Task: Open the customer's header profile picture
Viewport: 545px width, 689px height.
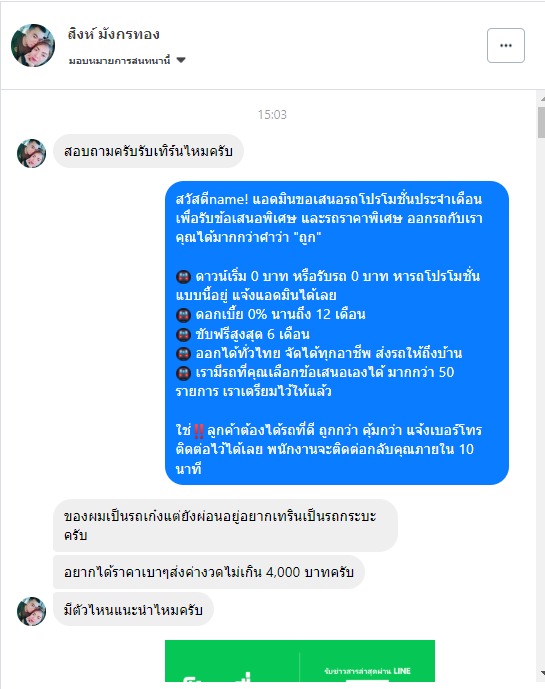Action: pos(33,45)
